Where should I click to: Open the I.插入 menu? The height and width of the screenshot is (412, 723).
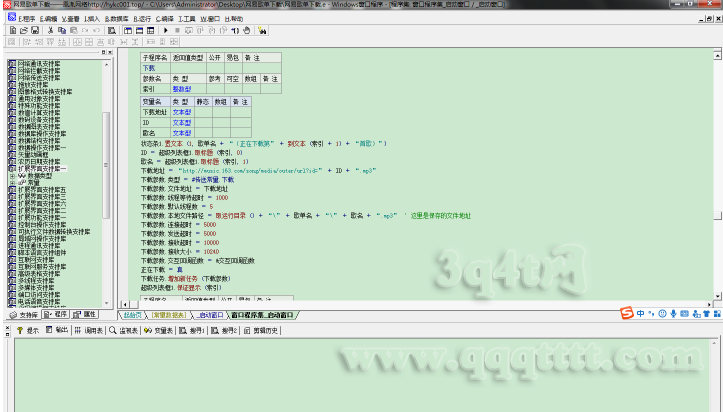click(x=92, y=19)
